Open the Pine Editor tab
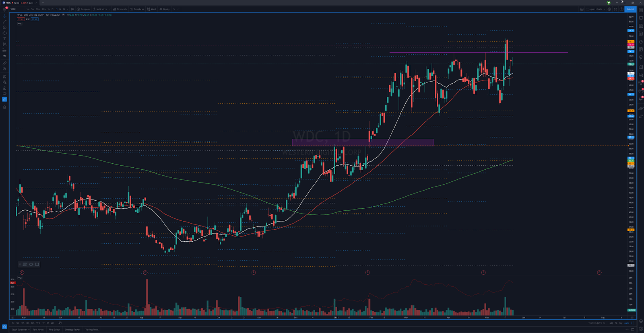Viewport: 644px width, 333px height. click(x=54, y=329)
